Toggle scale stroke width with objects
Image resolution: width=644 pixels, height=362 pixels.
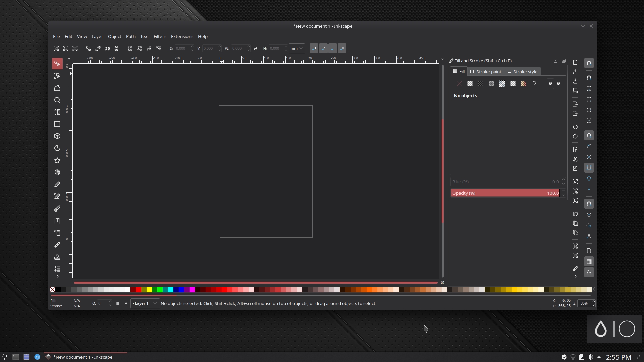point(314,48)
